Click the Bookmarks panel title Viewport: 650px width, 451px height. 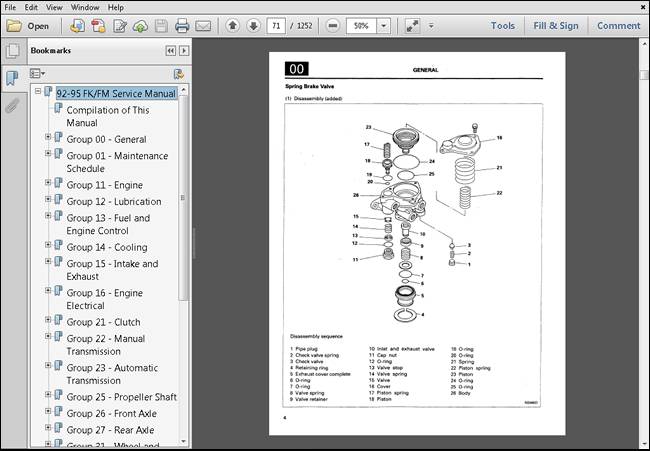click(51, 51)
